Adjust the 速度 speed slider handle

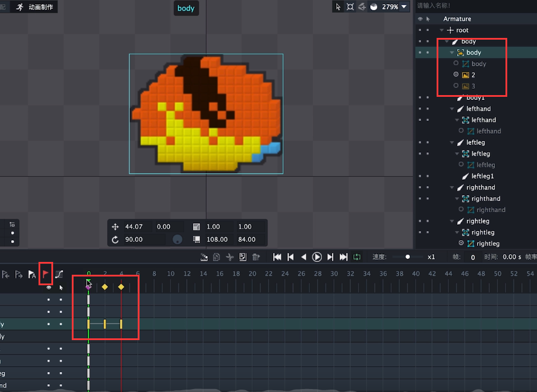pos(407,257)
